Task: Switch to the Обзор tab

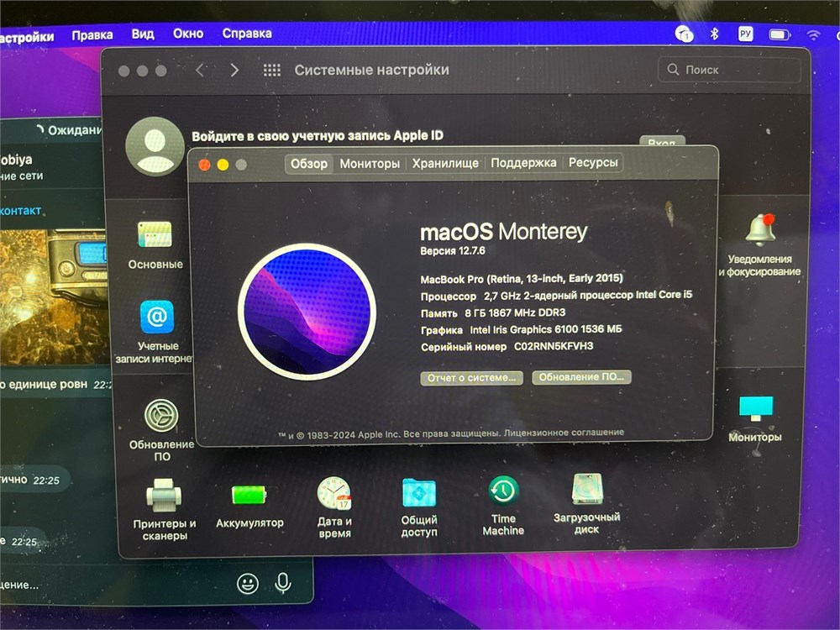Action: (x=308, y=164)
